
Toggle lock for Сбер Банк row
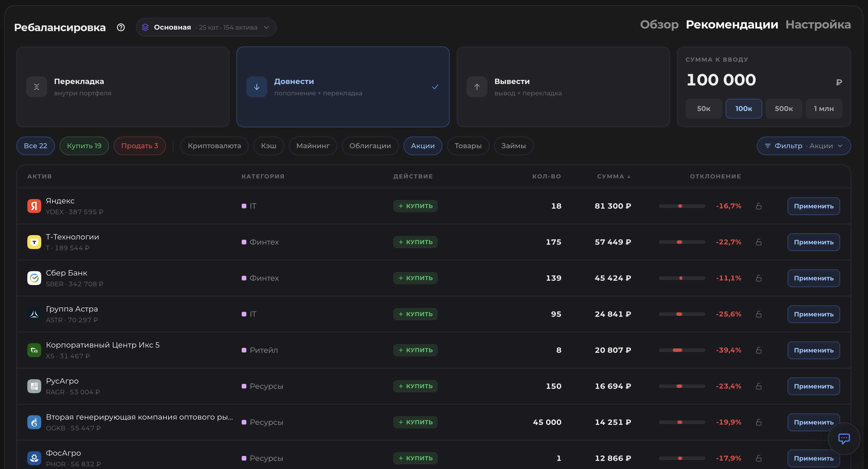click(758, 278)
